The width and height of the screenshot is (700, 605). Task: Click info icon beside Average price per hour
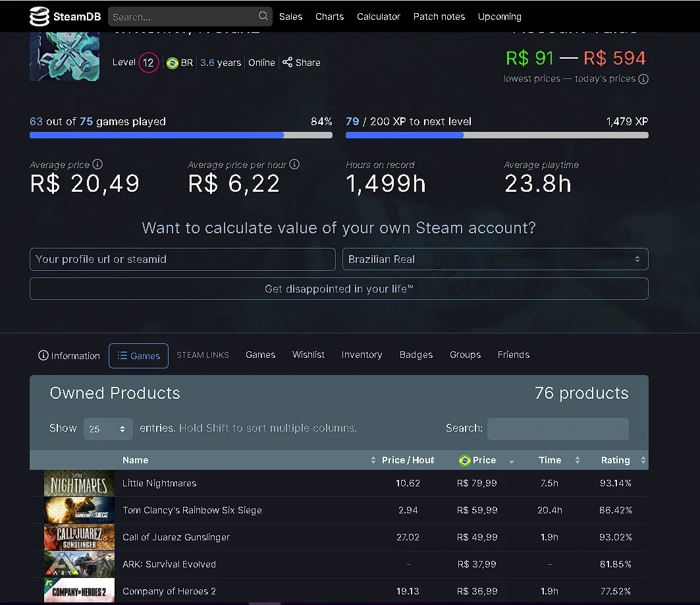294,164
